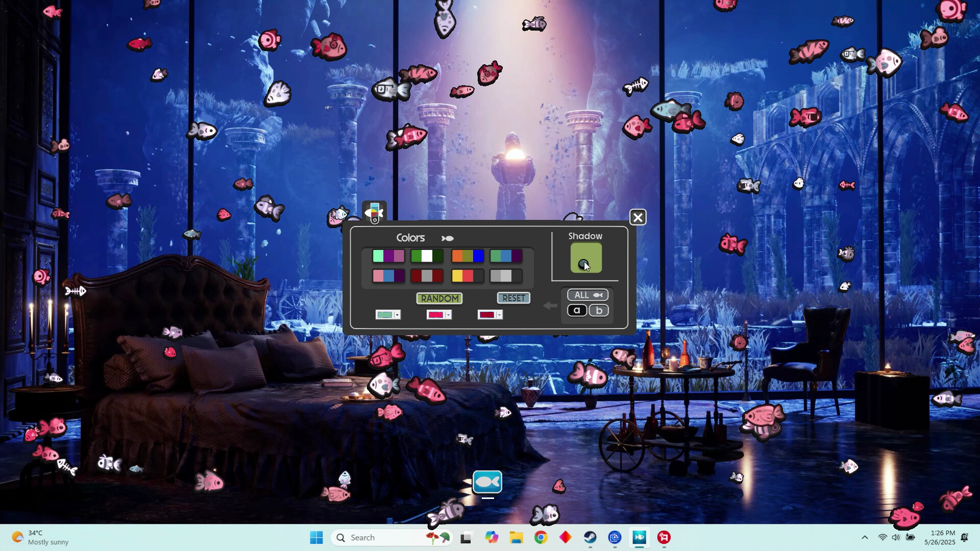
Task: Open the third dark red color dropdown
Action: (499, 315)
